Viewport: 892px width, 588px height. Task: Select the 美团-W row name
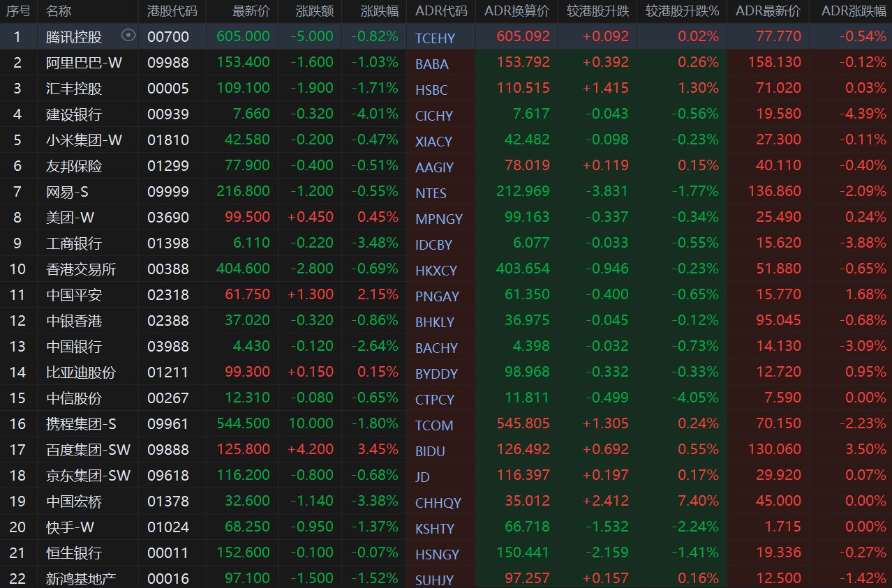point(70,217)
